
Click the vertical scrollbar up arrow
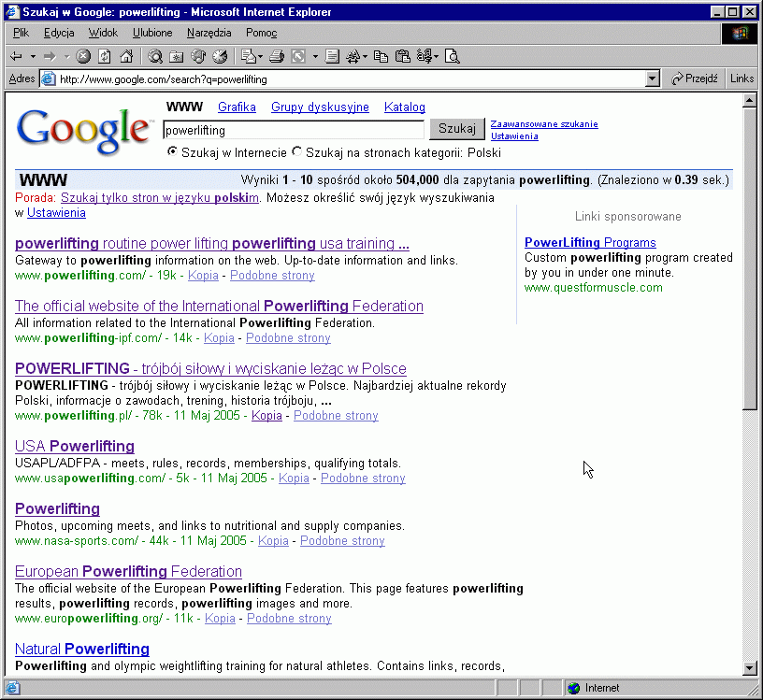pyautogui.click(x=749, y=101)
